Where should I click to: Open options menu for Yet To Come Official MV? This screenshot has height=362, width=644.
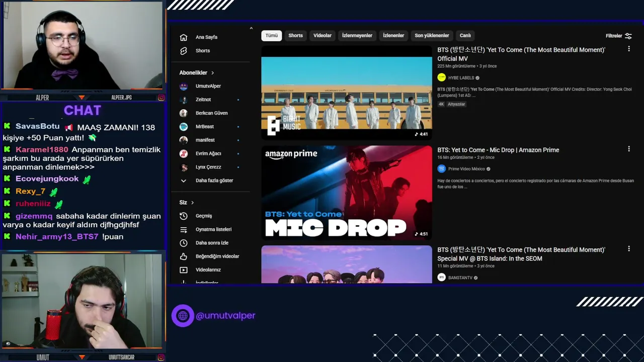point(629,49)
